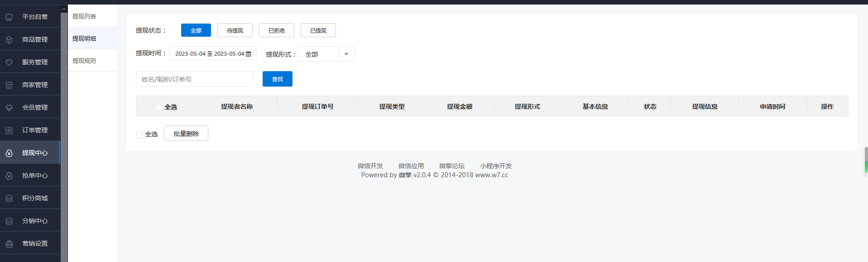Click the 平台自营 sidebar icon

(9, 17)
